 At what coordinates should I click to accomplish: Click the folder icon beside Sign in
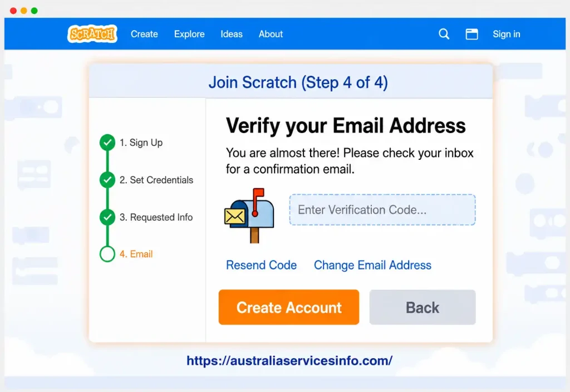(x=472, y=34)
